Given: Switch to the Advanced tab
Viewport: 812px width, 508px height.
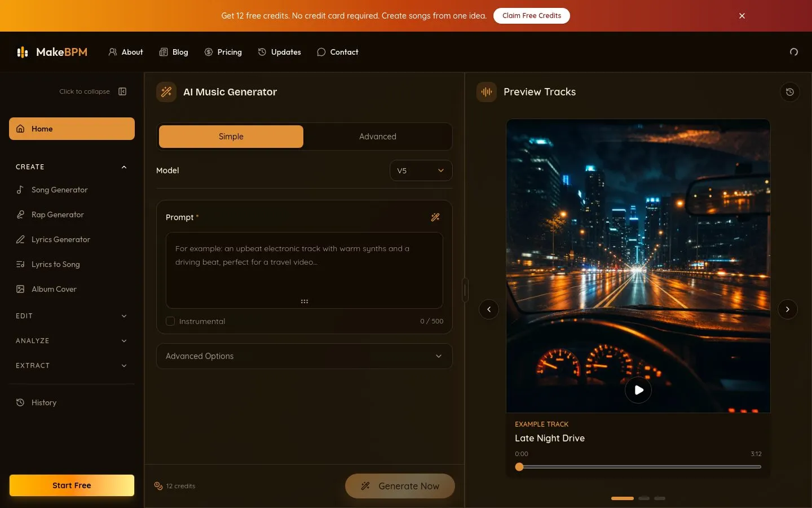Looking at the screenshot, I should pyautogui.click(x=378, y=137).
